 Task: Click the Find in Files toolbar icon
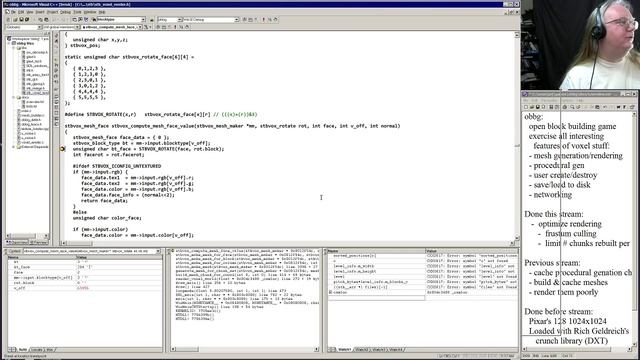(x=94, y=19)
